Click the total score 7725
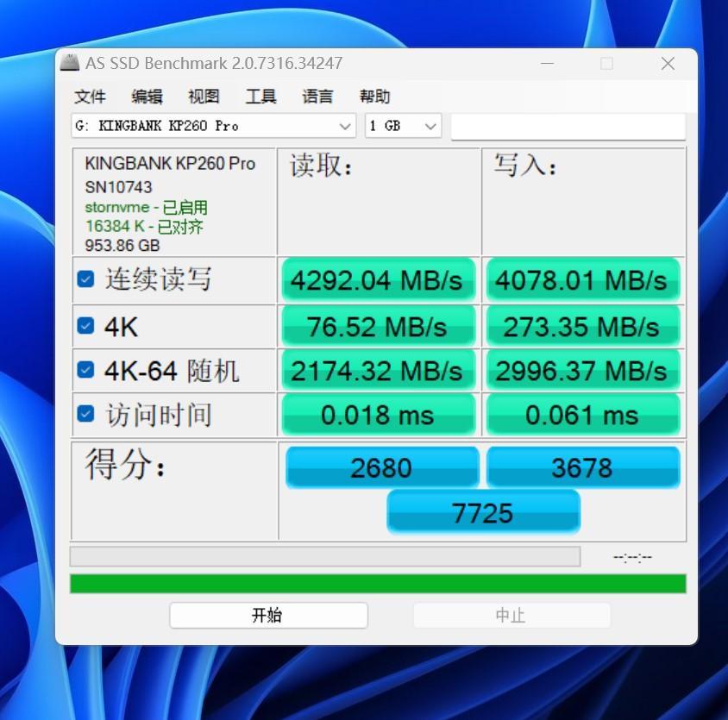 coord(483,512)
